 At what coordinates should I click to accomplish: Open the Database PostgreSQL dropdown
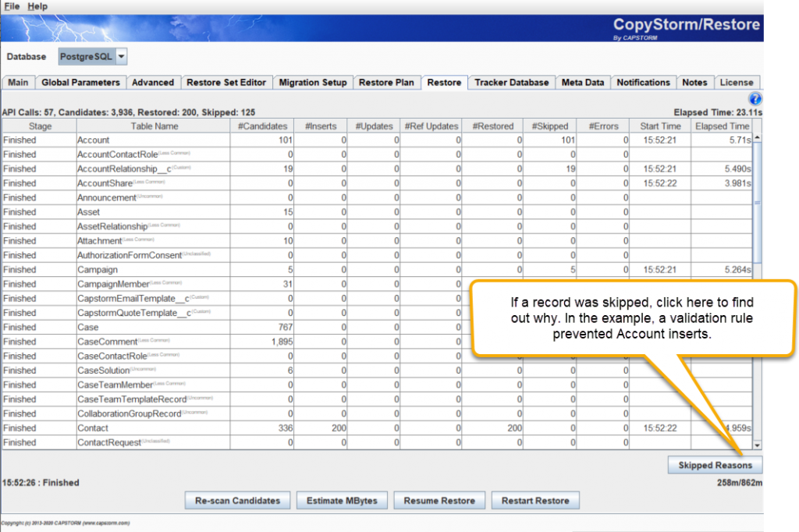pyautogui.click(x=93, y=57)
